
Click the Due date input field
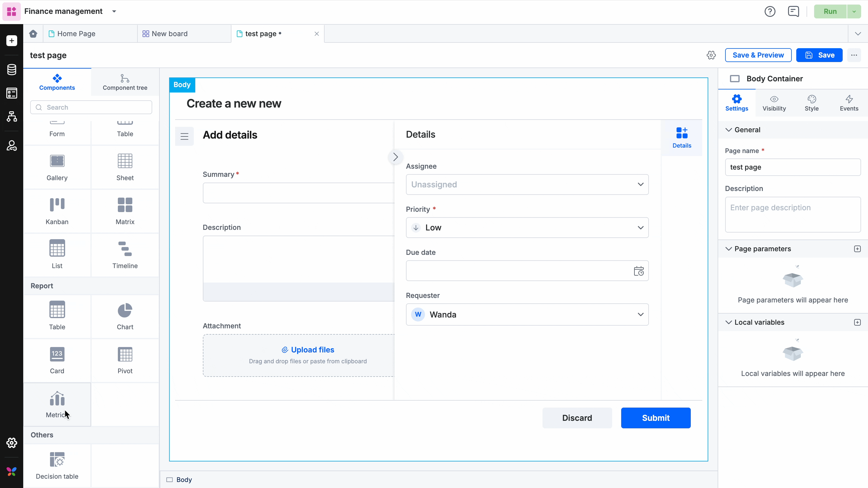(x=527, y=271)
